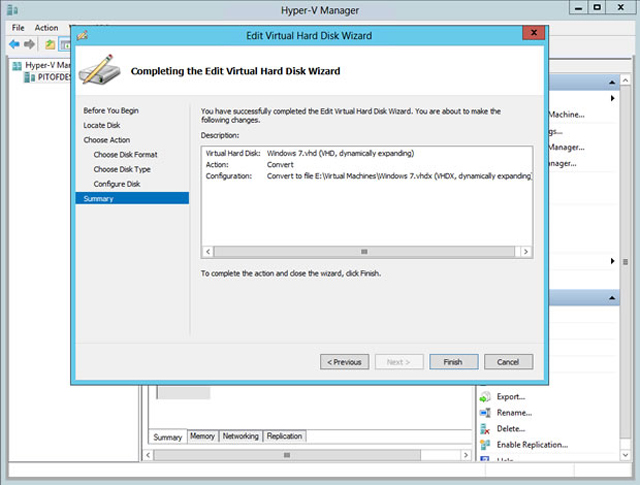
Task: Switch to the Replication tab
Action: (x=284, y=436)
